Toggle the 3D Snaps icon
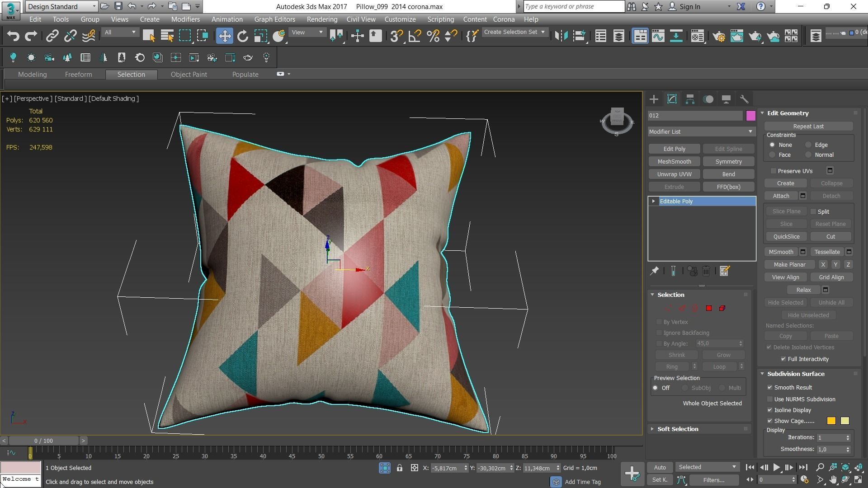868x488 pixels. (x=396, y=36)
